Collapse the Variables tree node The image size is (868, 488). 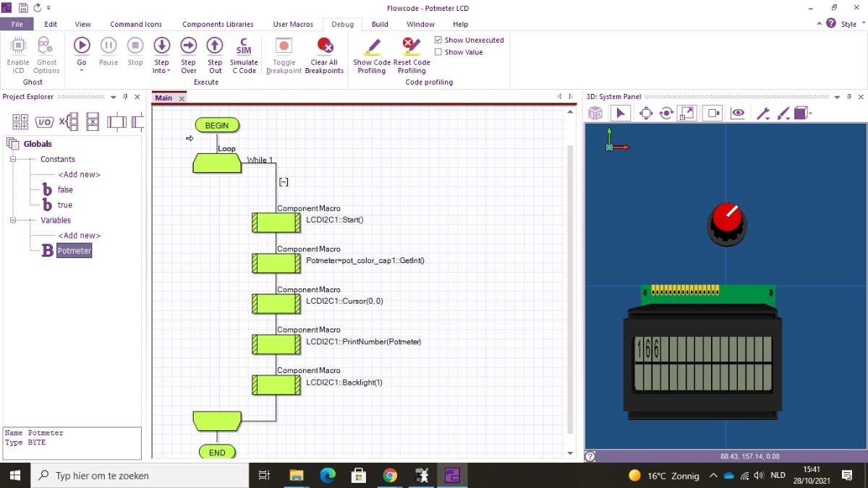click(x=12, y=220)
